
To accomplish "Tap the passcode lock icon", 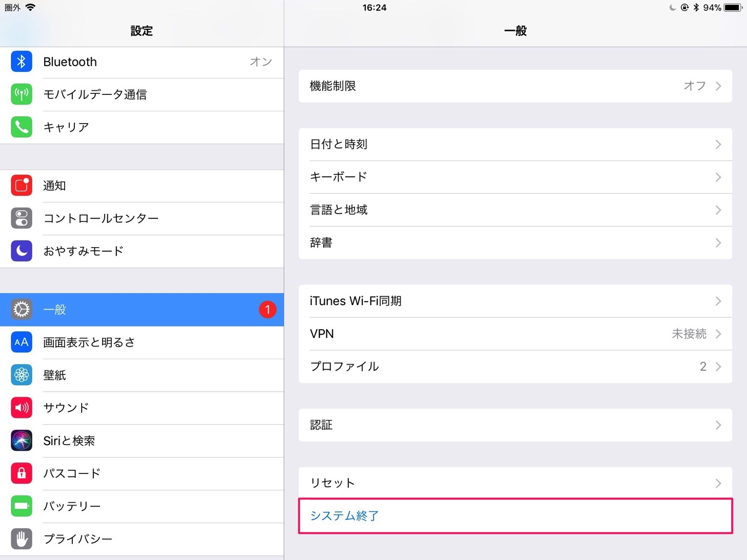I will click(x=22, y=473).
